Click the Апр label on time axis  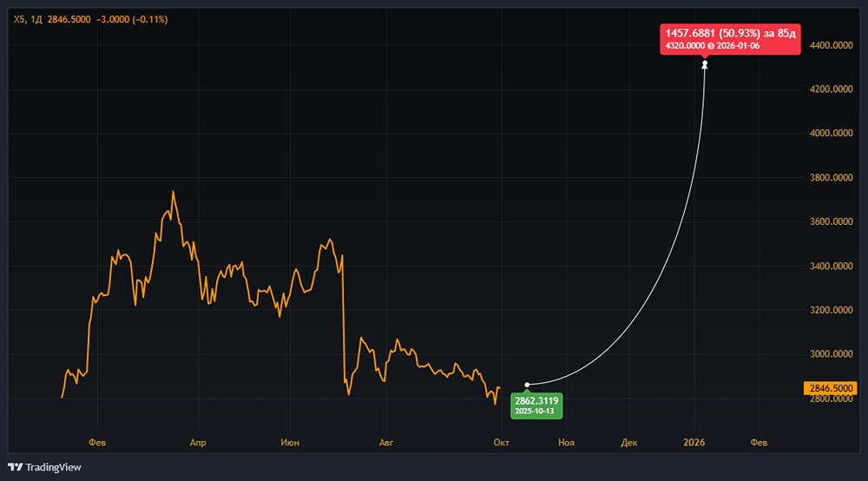198,443
